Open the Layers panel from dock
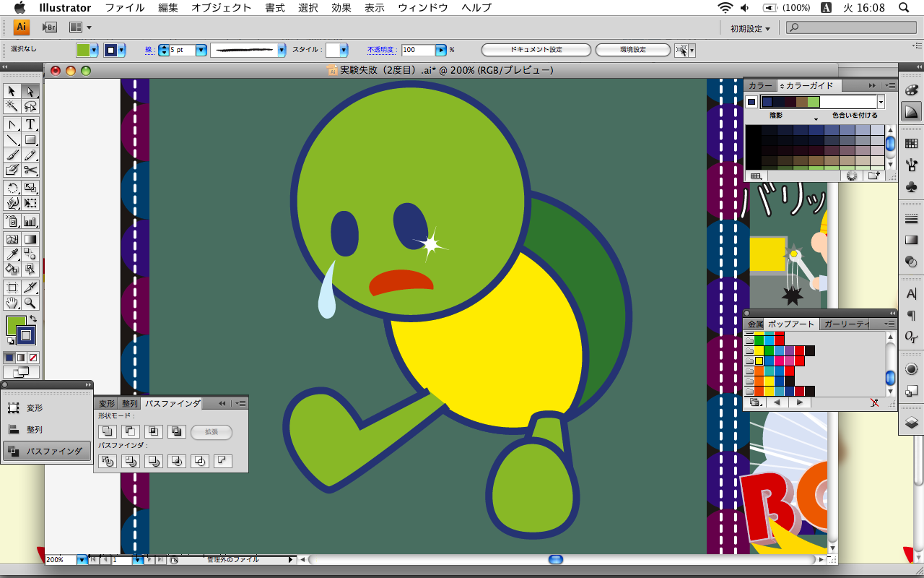This screenshot has width=924, height=578. pos(911,423)
